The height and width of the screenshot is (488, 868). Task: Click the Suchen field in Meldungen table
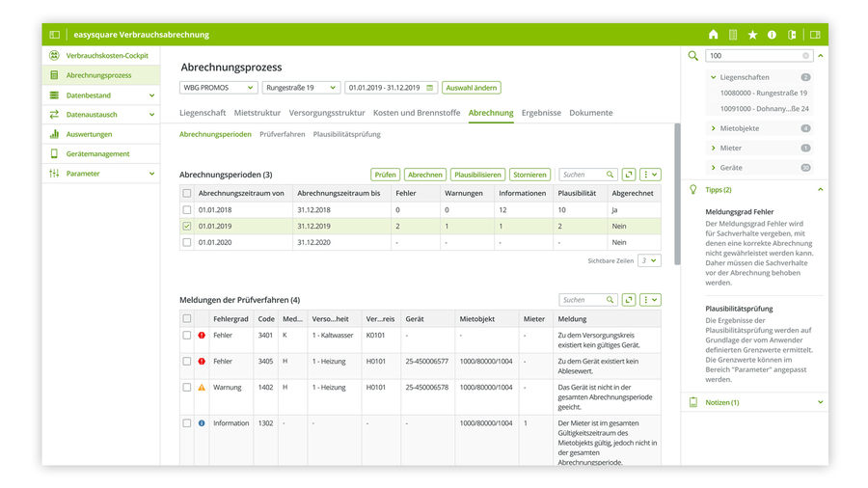tap(583, 300)
